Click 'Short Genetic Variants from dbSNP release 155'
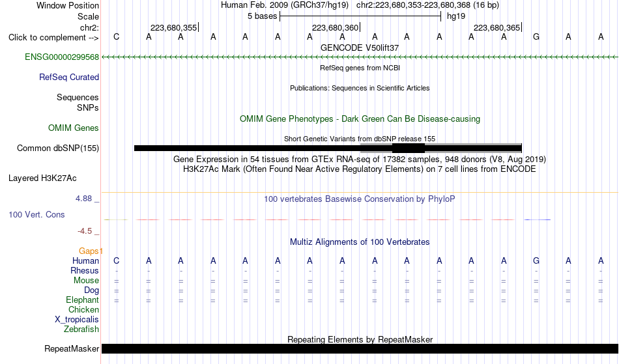Viewport: 619px width, 364px height. click(x=360, y=139)
